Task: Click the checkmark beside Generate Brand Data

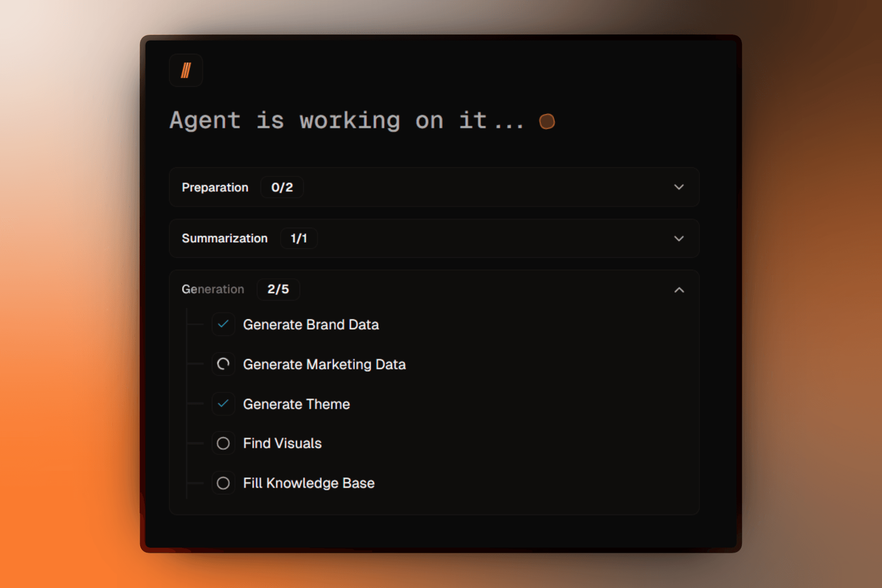Action: (224, 324)
